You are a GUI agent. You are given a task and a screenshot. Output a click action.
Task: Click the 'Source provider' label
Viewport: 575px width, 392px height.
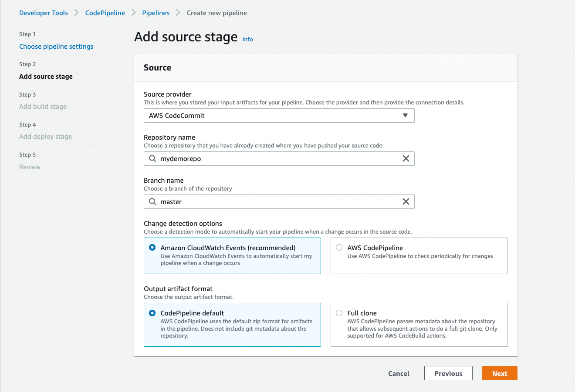[168, 94]
